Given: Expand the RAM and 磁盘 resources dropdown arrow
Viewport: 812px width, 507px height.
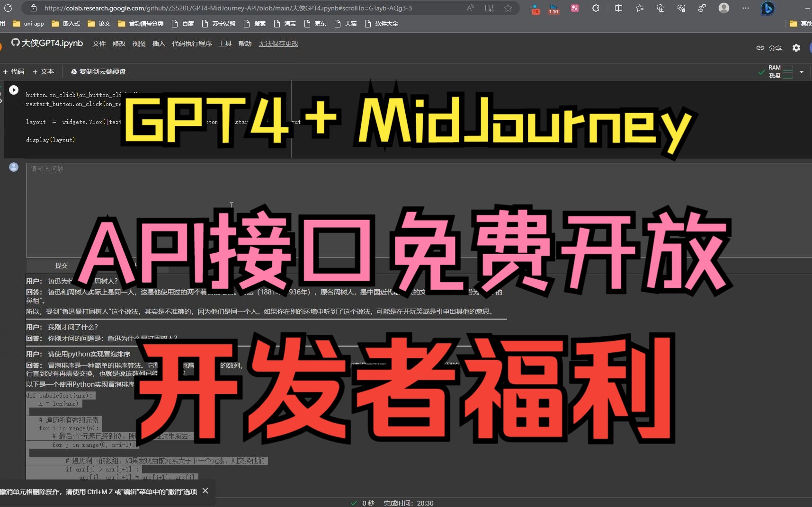Looking at the screenshot, I should point(800,72).
